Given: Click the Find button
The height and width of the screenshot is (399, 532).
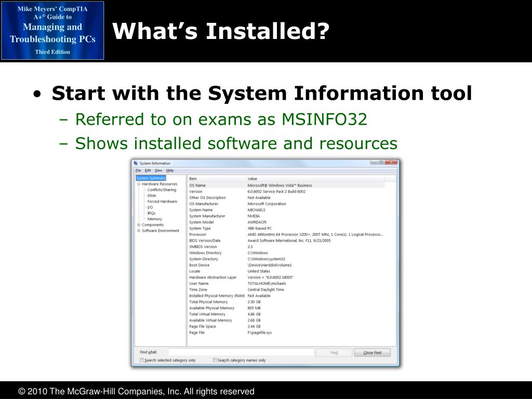Looking at the screenshot, I should (334, 353).
